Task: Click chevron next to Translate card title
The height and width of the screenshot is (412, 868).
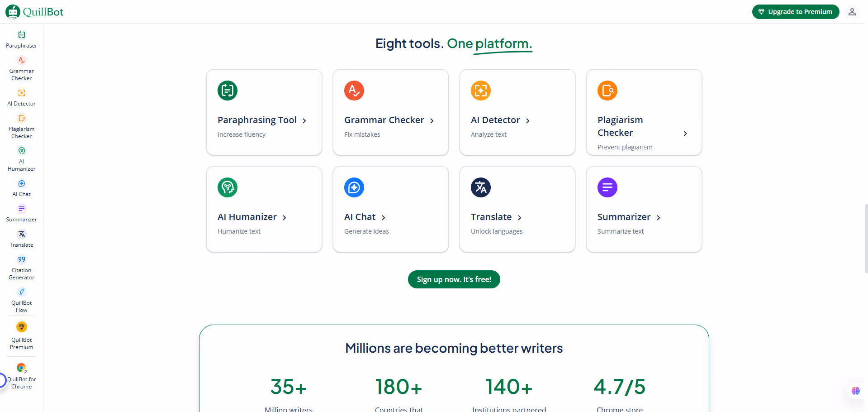Action: coord(520,218)
